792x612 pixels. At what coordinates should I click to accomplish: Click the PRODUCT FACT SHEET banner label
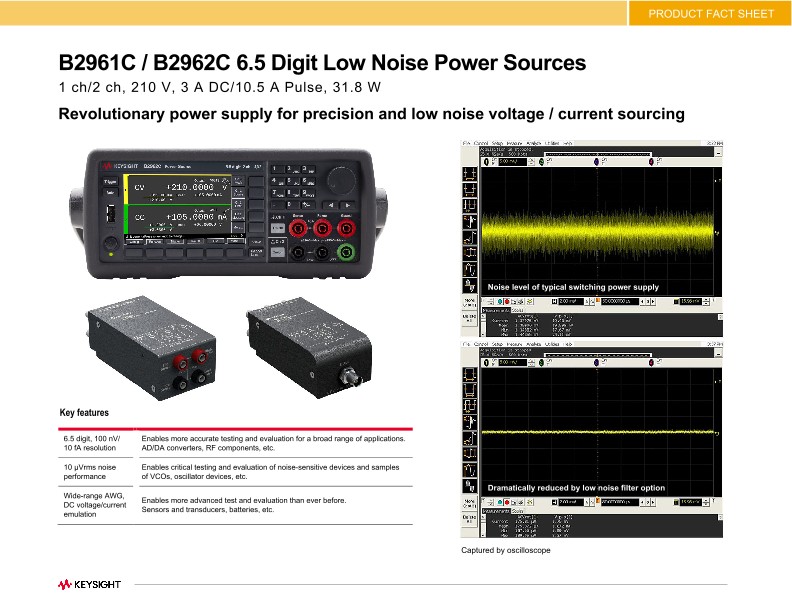click(x=711, y=14)
